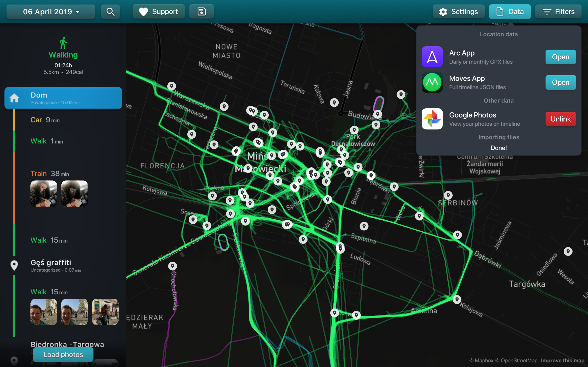This screenshot has height=367, width=588.
Task: Click the save disk icon
Action: pyautogui.click(x=202, y=12)
